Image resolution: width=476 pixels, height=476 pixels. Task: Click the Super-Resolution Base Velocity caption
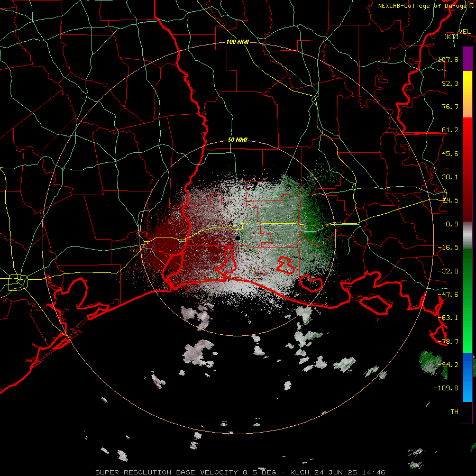[240, 472]
